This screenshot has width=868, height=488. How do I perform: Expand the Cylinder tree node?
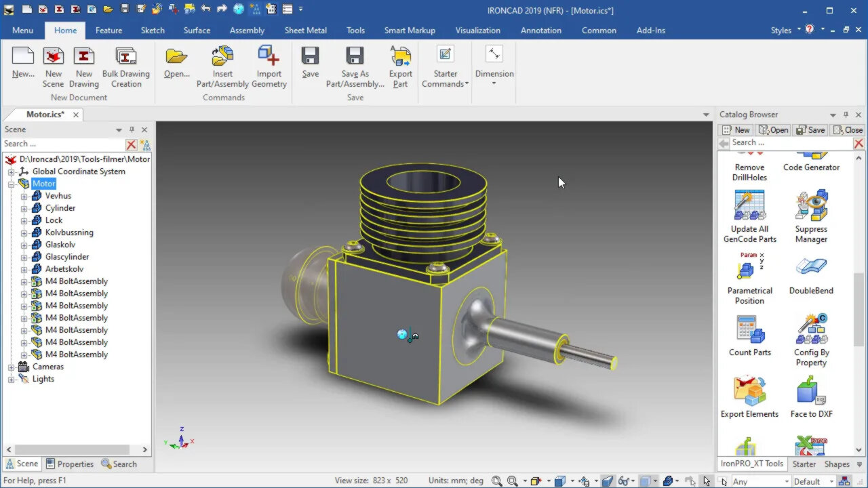pyautogui.click(x=24, y=208)
